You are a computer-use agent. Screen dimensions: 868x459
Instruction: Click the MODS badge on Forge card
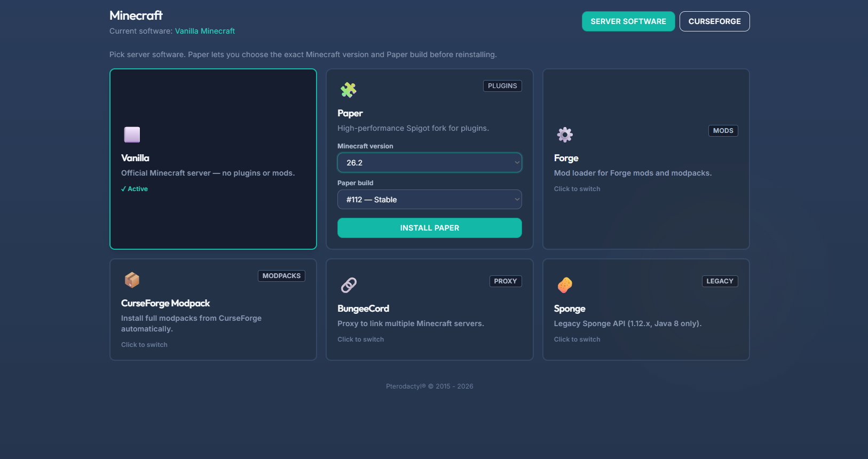click(723, 131)
